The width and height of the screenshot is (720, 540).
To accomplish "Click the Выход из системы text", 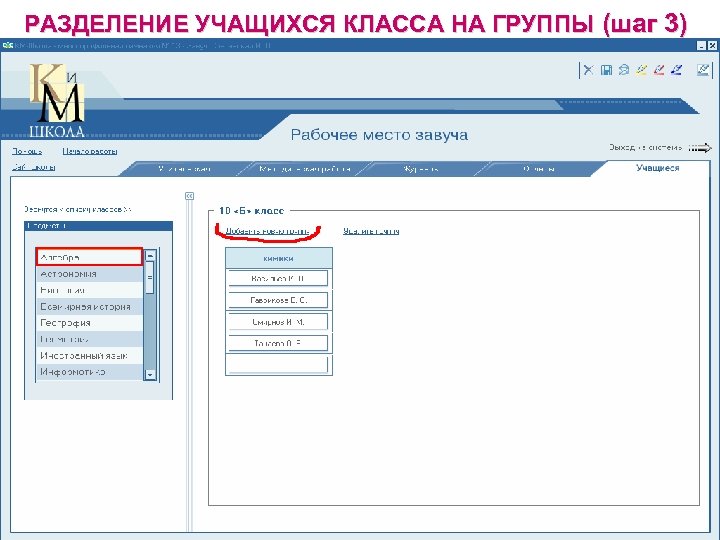I will click(645, 147).
